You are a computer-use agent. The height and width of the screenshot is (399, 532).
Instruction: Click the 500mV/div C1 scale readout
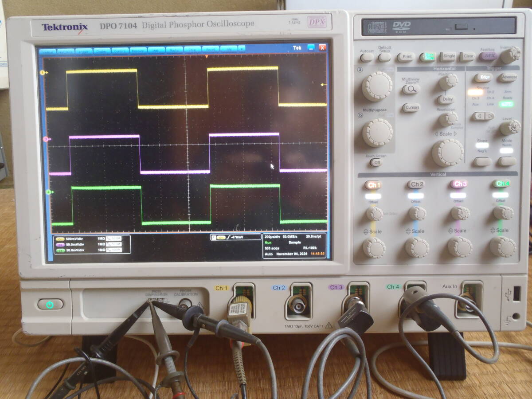click(75, 239)
